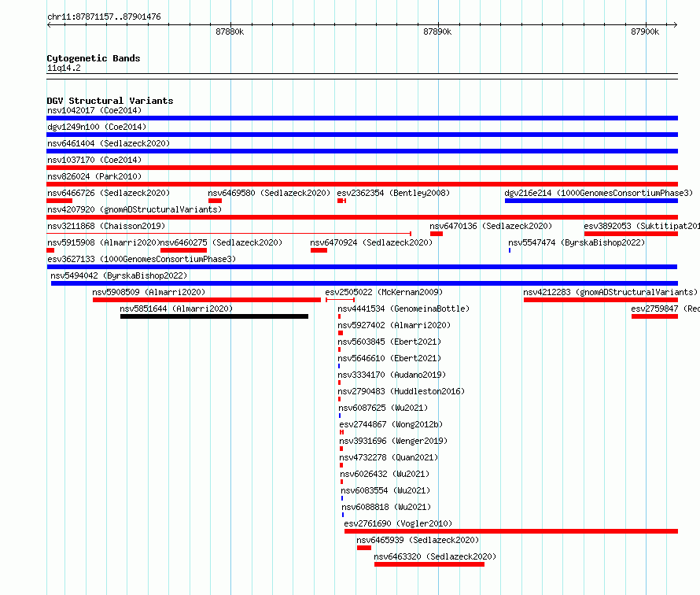Click nsv4212283 (gnomADStructuralVariants) label
700x595 pixels.
click(x=610, y=292)
